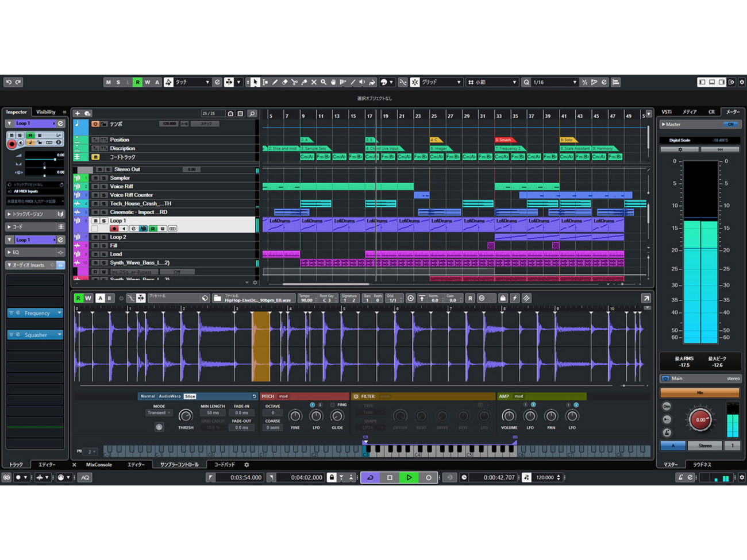Image resolution: width=747 pixels, height=560 pixels.
Task: Select the Zoom magnifier tool
Action: click(x=324, y=82)
